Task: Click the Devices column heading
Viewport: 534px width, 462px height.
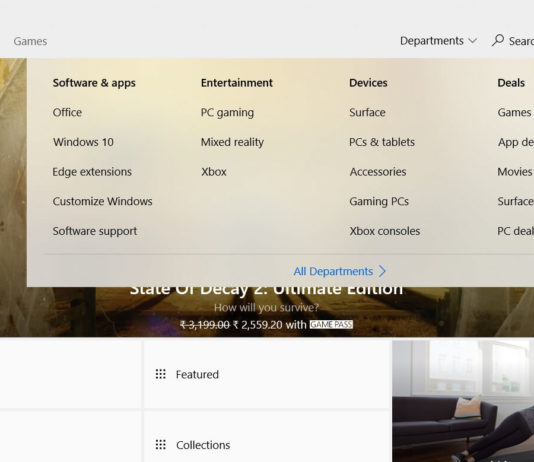Action: (x=368, y=83)
